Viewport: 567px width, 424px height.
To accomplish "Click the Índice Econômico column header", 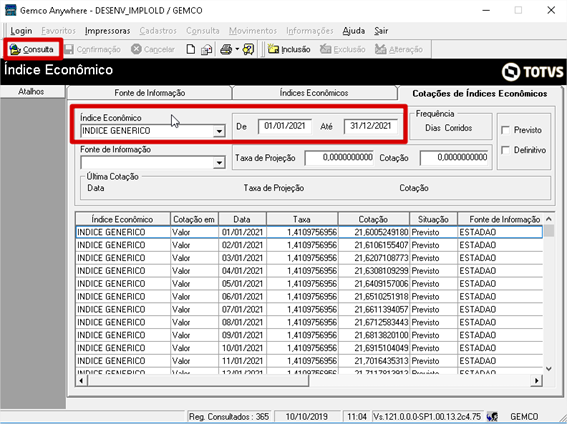I will (123, 219).
